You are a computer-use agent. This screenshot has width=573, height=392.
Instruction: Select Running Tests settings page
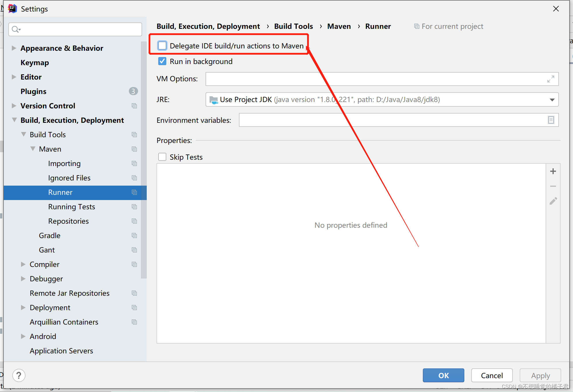click(71, 207)
